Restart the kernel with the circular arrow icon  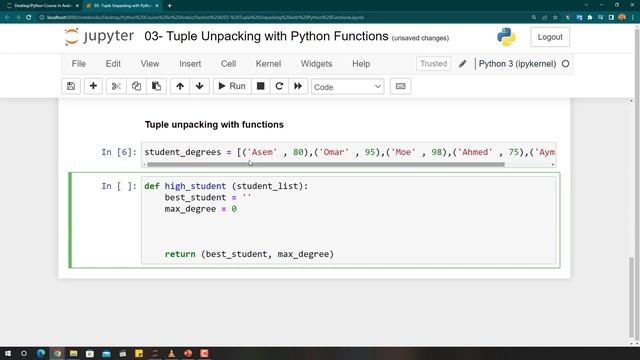tap(279, 86)
